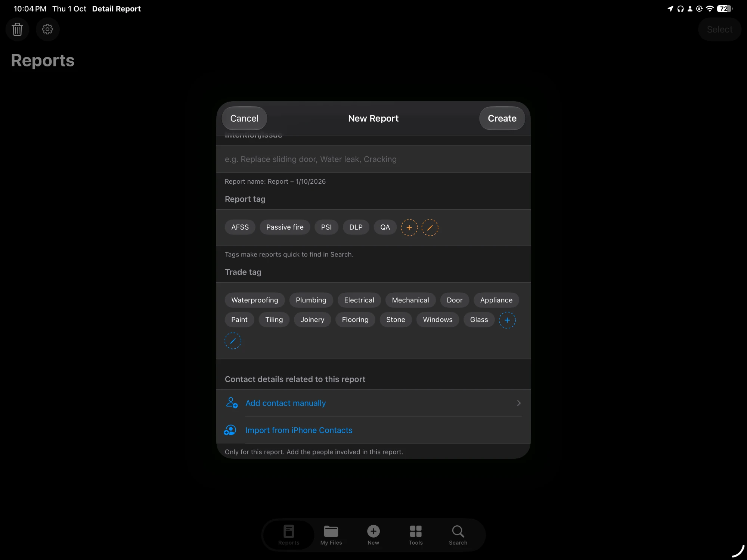This screenshot has width=747, height=560.
Task: Tap the iPhone Contacts import icon
Action: [x=230, y=430]
